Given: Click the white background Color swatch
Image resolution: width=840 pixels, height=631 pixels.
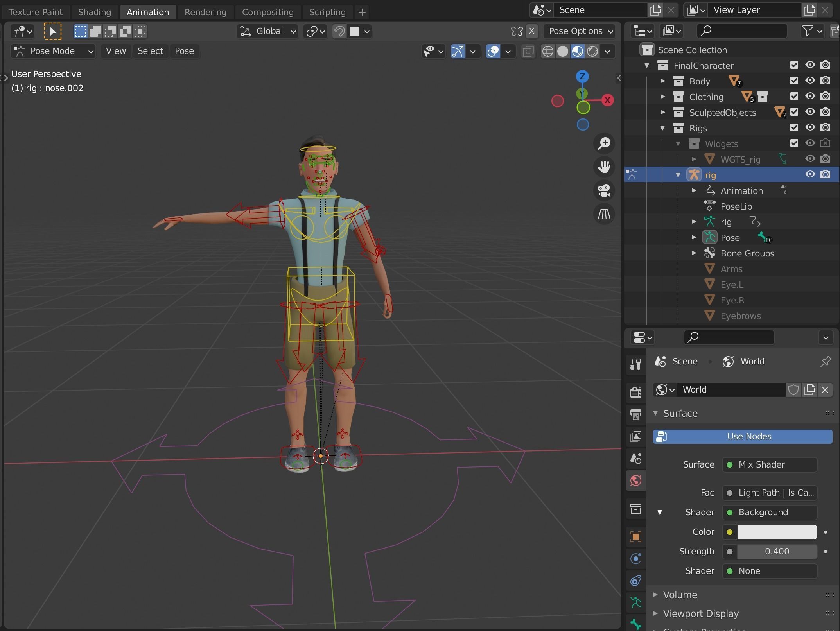Looking at the screenshot, I should click(777, 532).
